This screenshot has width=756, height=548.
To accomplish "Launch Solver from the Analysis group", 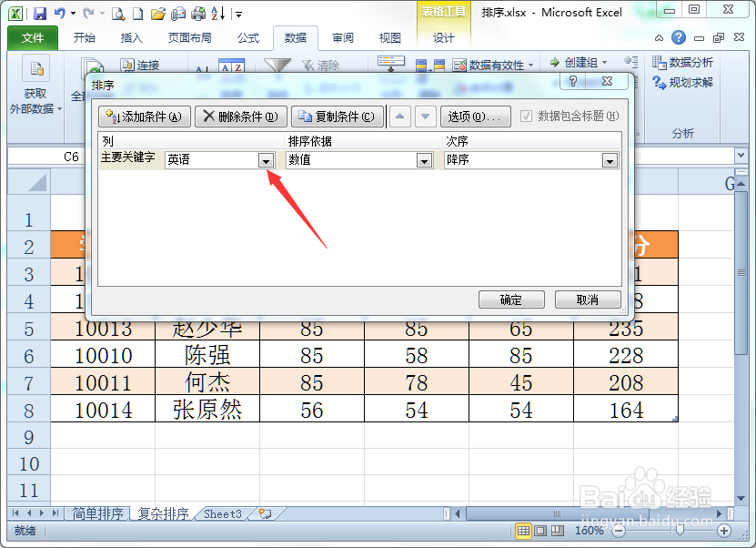I will 682,83.
